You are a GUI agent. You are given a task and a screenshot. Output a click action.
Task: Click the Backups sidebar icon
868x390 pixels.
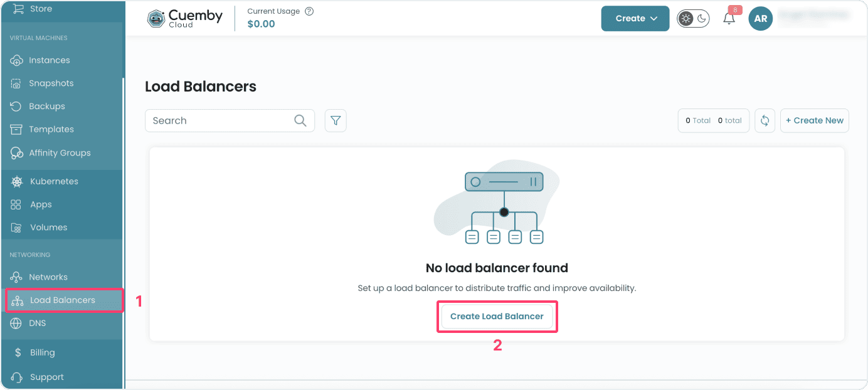[x=18, y=106]
